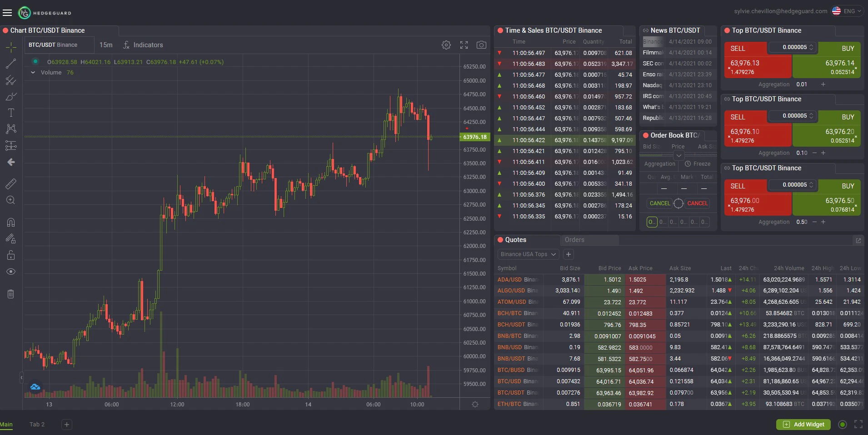Pick the brush drawing tool
Image resolution: width=868 pixels, height=435 pixels.
click(x=10, y=97)
